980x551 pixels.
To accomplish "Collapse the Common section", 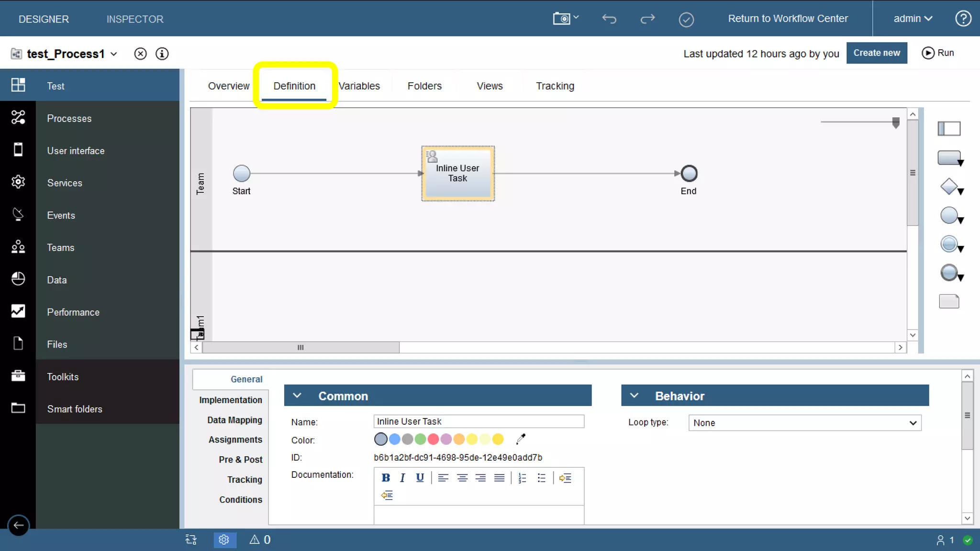I will point(297,396).
